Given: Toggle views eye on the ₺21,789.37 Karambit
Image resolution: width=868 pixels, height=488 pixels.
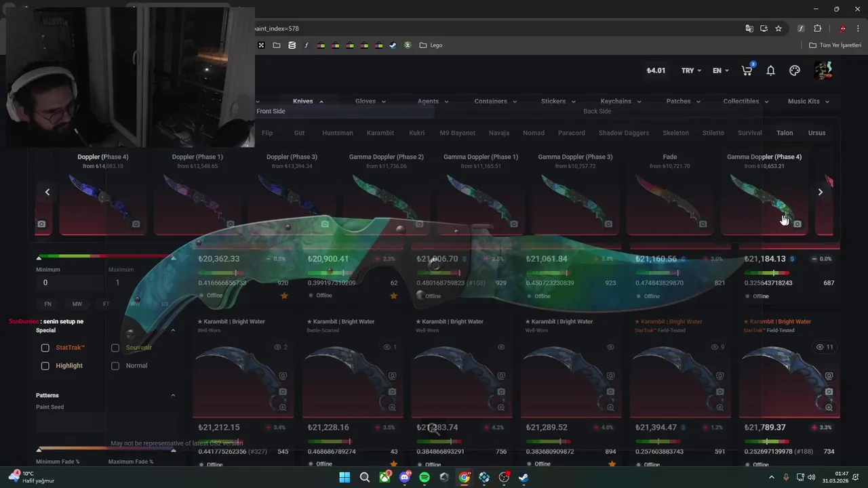Looking at the screenshot, I should pyautogui.click(x=820, y=347).
